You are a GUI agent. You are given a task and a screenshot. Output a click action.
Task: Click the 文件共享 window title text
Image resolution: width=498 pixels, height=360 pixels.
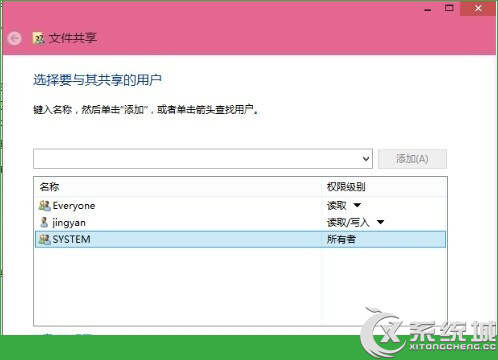point(73,38)
